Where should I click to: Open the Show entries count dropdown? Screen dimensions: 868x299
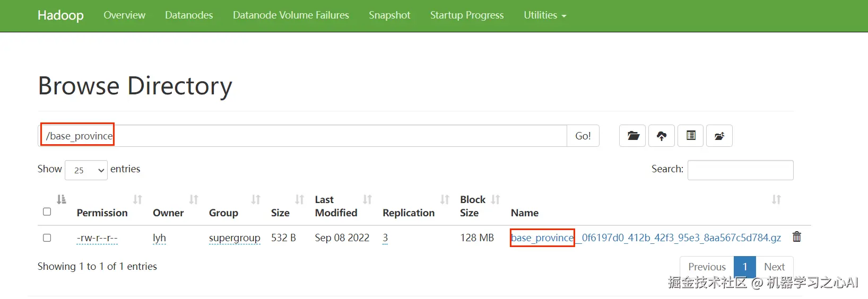point(86,170)
